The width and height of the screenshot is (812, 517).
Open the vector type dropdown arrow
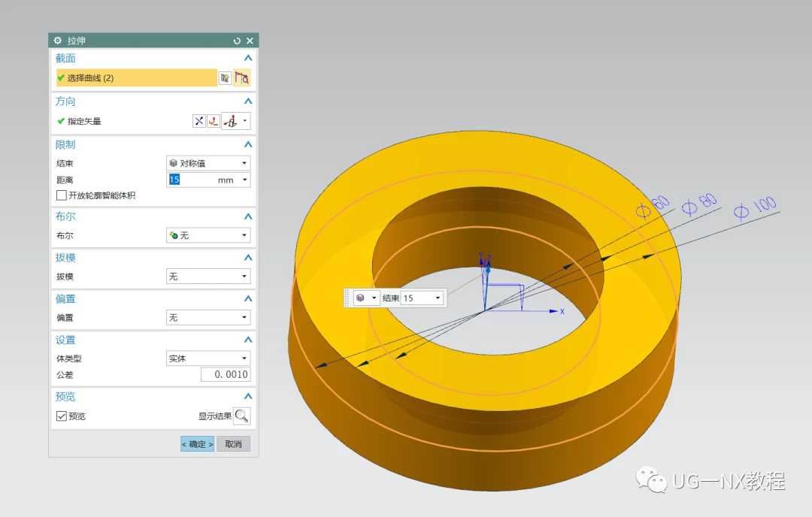pos(245,121)
